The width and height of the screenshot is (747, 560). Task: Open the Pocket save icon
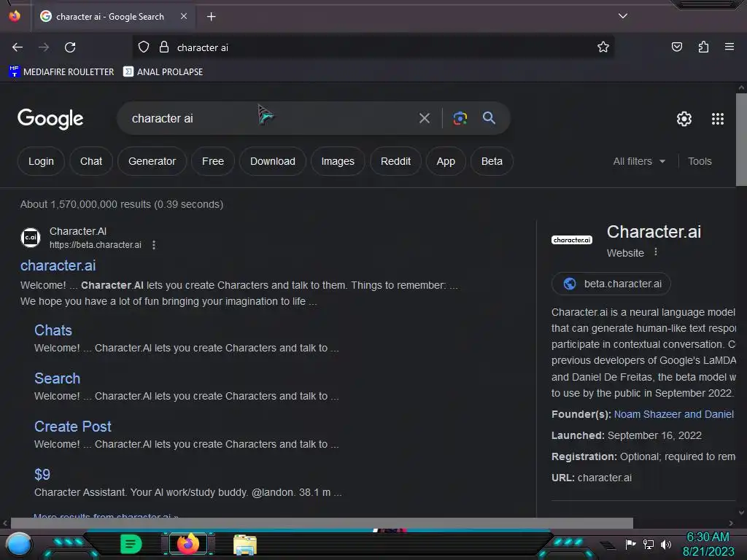[676, 47]
